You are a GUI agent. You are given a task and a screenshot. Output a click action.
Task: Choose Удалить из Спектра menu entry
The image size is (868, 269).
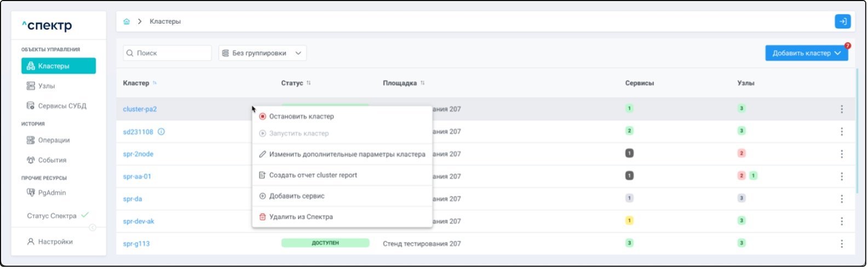pos(301,217)
